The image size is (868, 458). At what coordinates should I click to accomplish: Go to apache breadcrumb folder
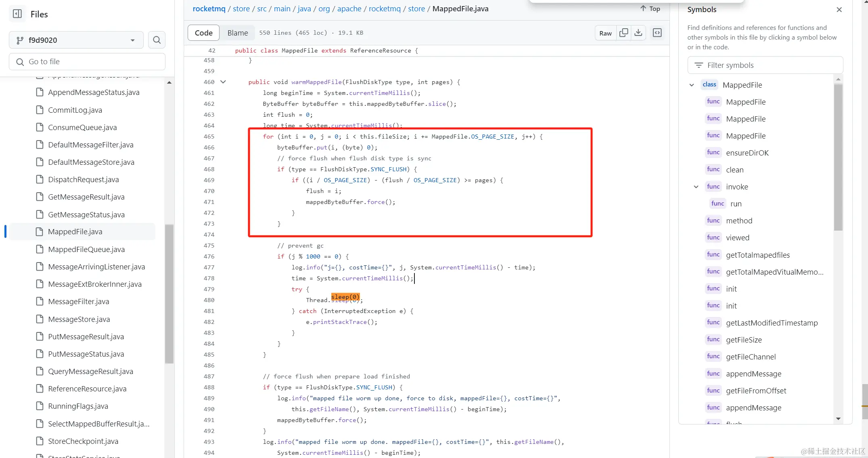point(349,8)
